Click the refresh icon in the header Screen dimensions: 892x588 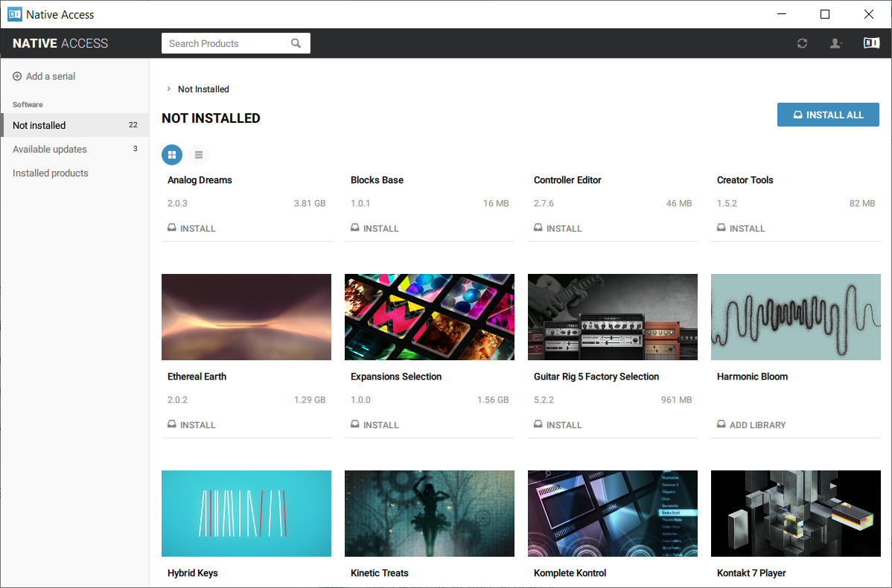pyautogui.click(x=802, y=43)
